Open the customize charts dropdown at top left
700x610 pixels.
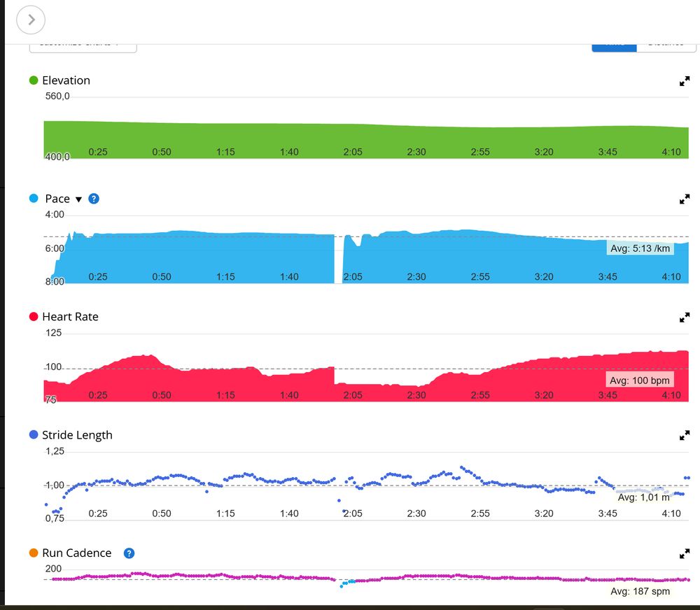point(83,48)
